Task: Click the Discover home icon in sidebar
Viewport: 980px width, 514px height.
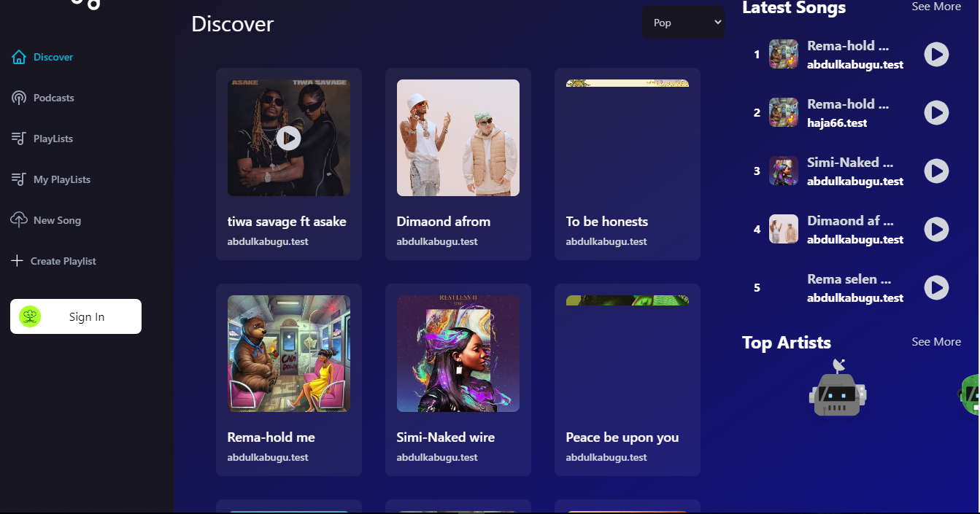Action: (19, 57)
